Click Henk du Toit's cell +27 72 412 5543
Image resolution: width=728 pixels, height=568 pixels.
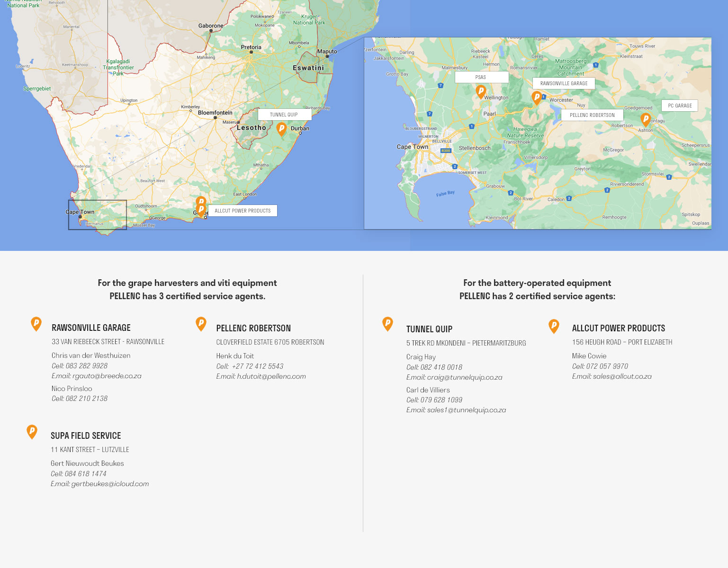pos(258,366)
